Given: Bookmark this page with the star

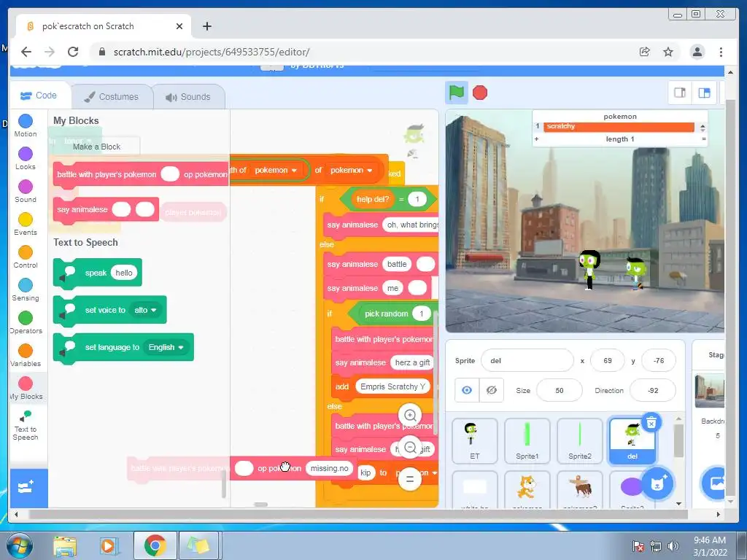Looking at the screenshot, I should [668, 52].
